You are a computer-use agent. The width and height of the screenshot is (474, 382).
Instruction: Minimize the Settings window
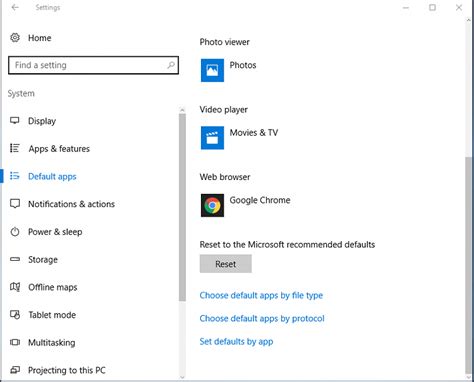click(406, 7)
